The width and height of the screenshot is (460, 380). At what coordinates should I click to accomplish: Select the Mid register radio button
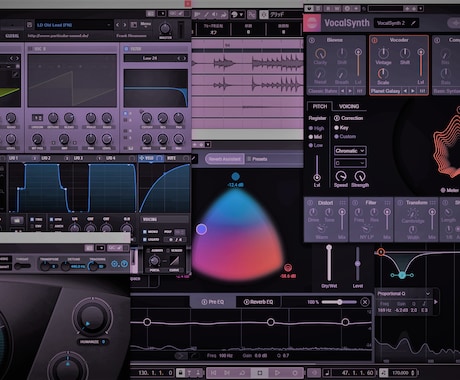[x=311, y=137]
